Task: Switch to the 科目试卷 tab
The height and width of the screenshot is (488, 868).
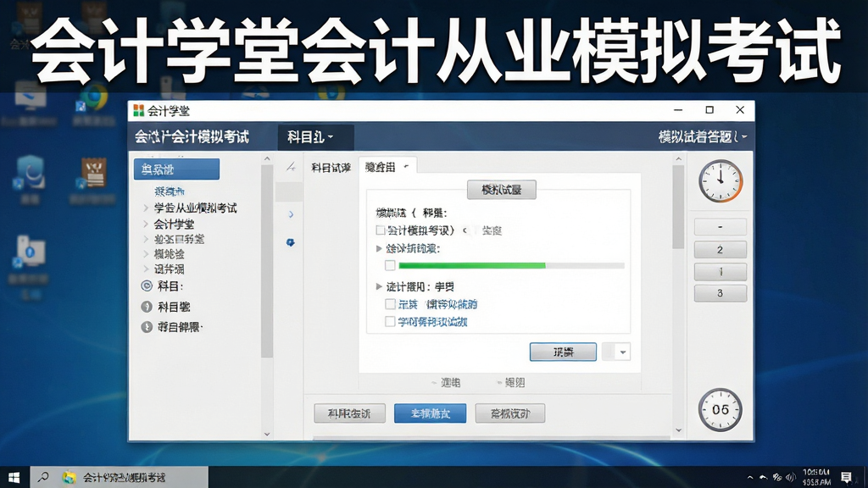Action: click(x=331, y=168)
